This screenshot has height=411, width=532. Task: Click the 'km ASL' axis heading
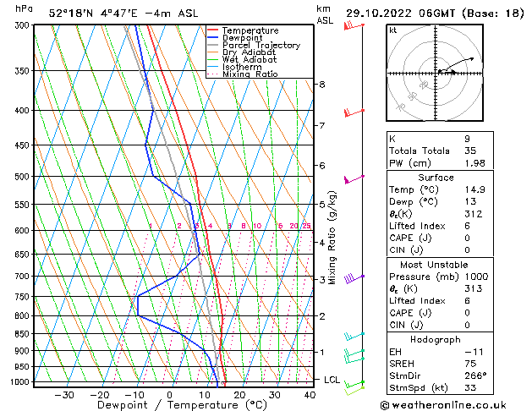(325, 14)
